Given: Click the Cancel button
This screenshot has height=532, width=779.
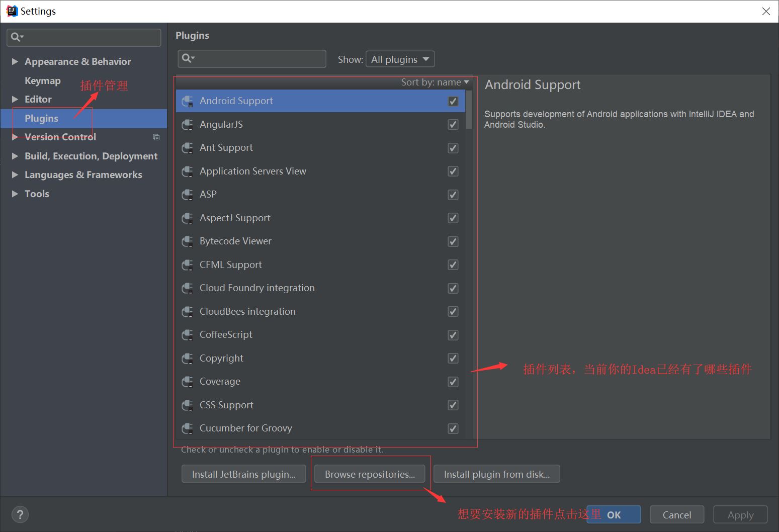Looking at the screenshot, I should 677,514.
